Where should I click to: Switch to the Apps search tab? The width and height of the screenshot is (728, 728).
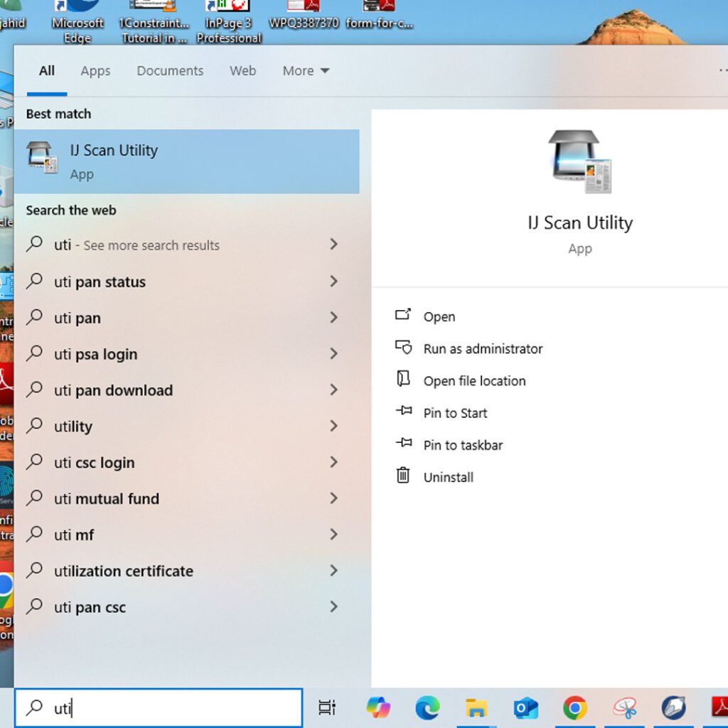point(95,71)
